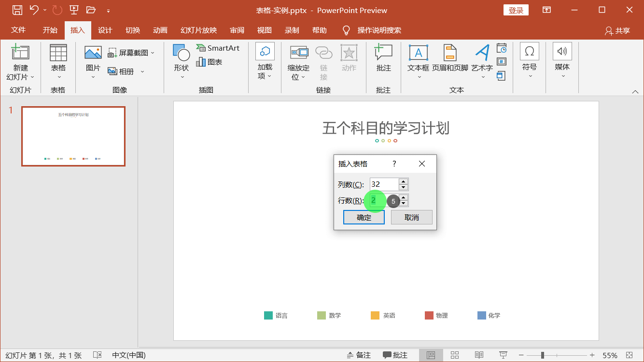Click the zoom slider handle

pos(543,355)
